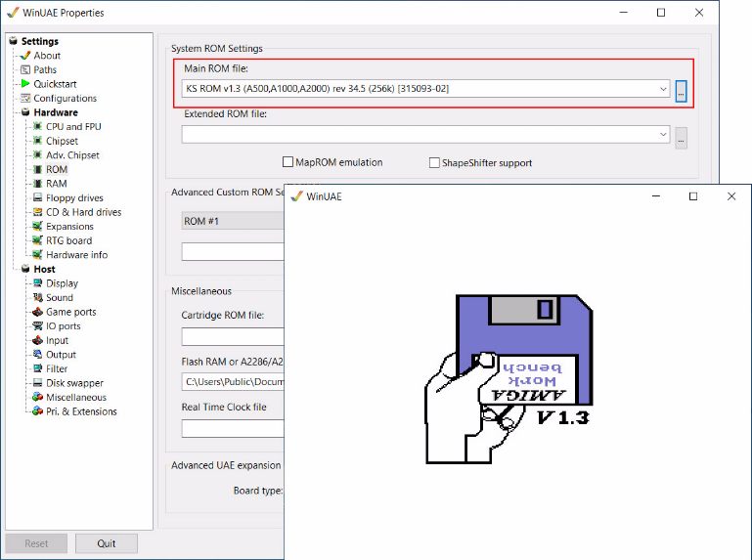This screenshot has width=752, height=560.
Task: Open the Main ROM file dropdown arrow
Action: tap(663, 89)
